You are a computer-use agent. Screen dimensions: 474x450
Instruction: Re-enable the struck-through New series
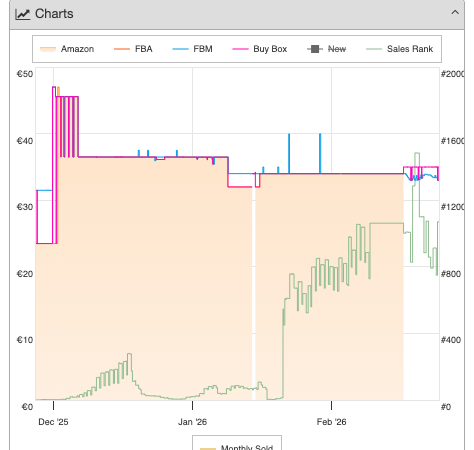click(x=327, y=49)
